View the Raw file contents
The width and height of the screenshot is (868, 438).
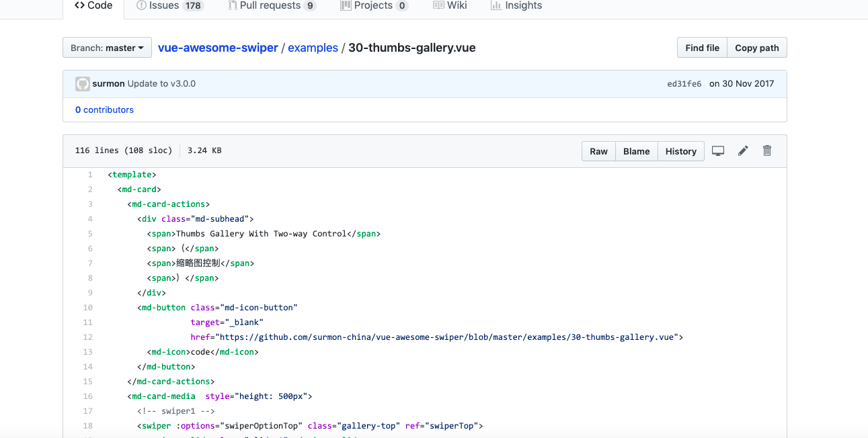pyautogui.click(x=598, y=151)
